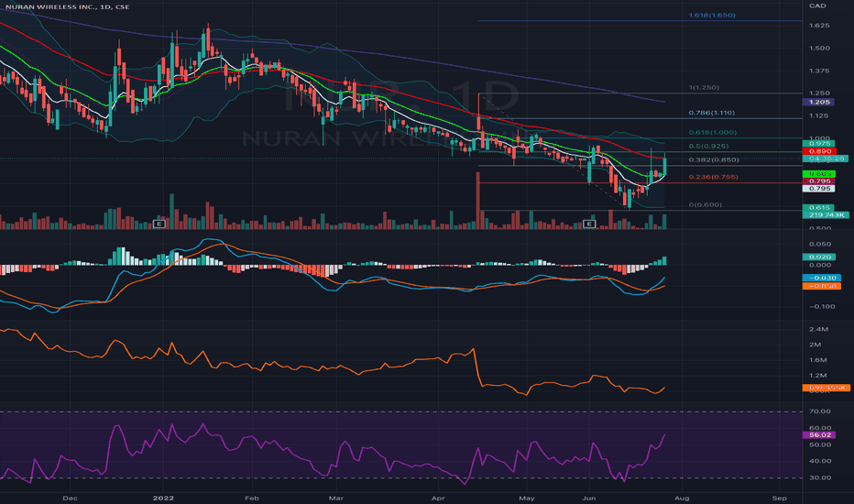
Task: Click the blue -0.030 MACD value tag
Action: (821, 278)
